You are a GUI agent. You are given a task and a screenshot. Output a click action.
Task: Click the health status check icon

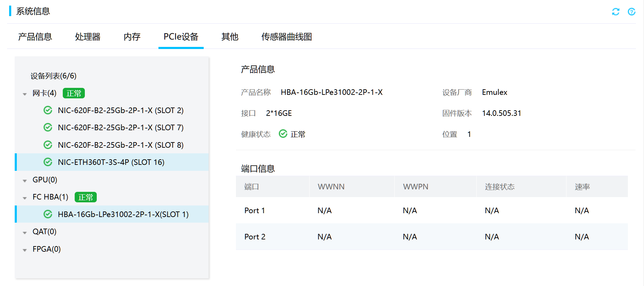coord(283,134)
